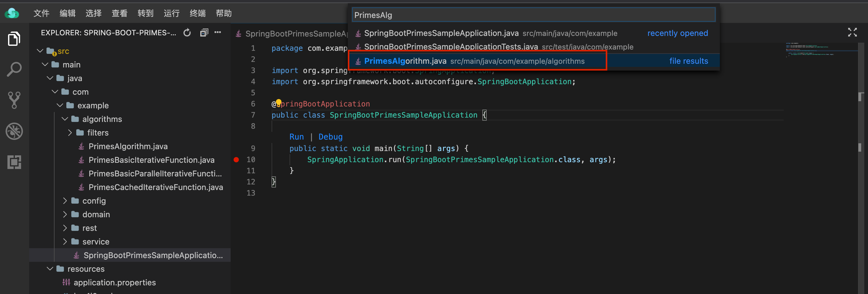Open the Search view in activity bar
Viewport: 868px width, 294px height.
coord(14,69)
